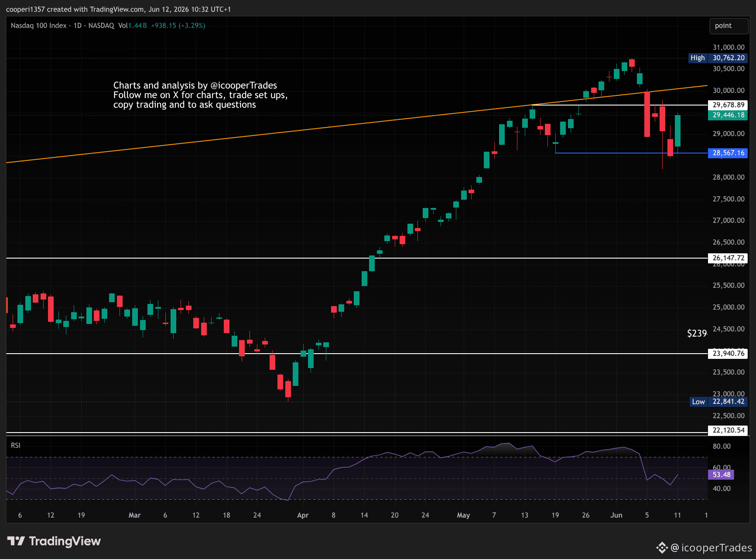Select the "27,000.00" price scale value
The height and width of the screenshot is (559, 756).
click(x=729, y=220)
